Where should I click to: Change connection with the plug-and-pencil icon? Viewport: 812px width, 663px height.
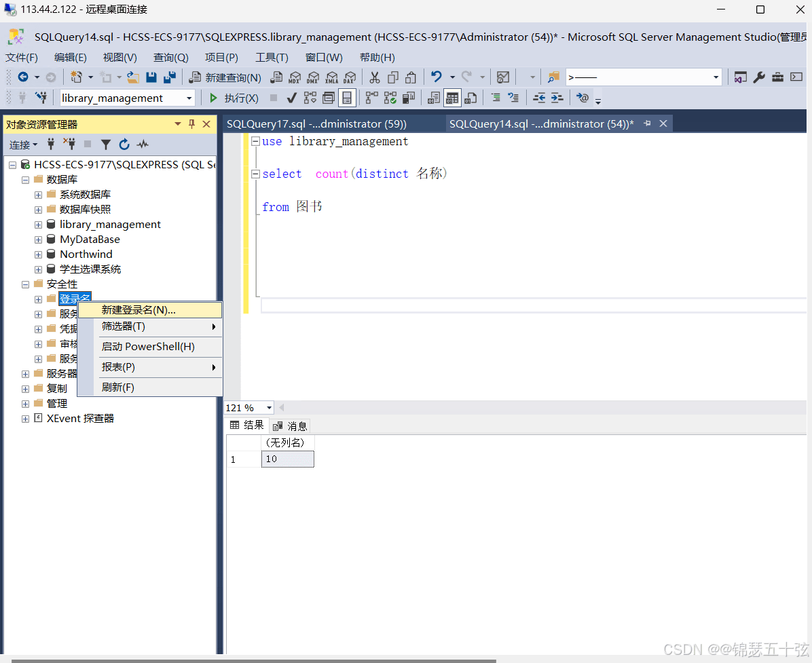pyautogui.click(x=41, y=97)
